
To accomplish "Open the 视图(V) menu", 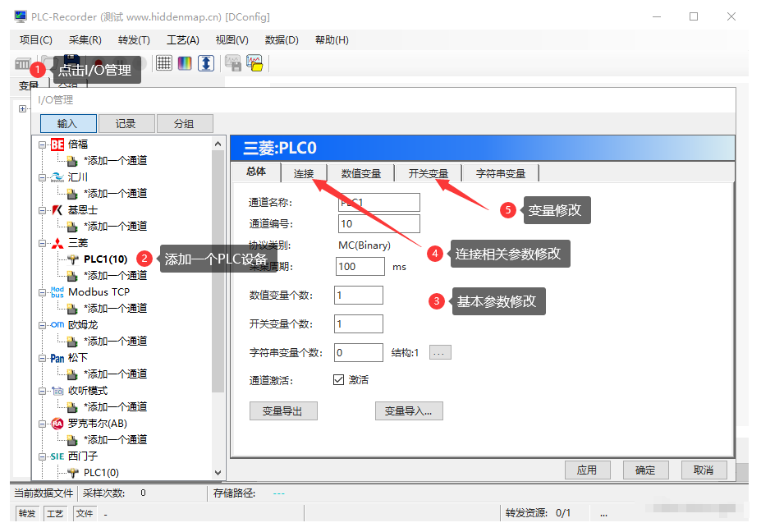I will click(x=232, y=39).
